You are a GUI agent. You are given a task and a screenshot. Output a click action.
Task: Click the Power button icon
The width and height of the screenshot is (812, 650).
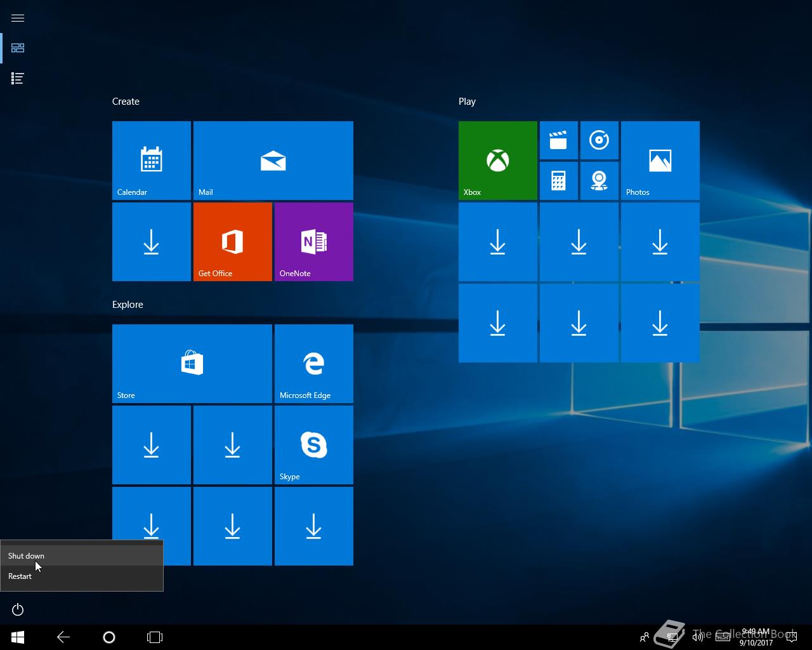[18, 610]
